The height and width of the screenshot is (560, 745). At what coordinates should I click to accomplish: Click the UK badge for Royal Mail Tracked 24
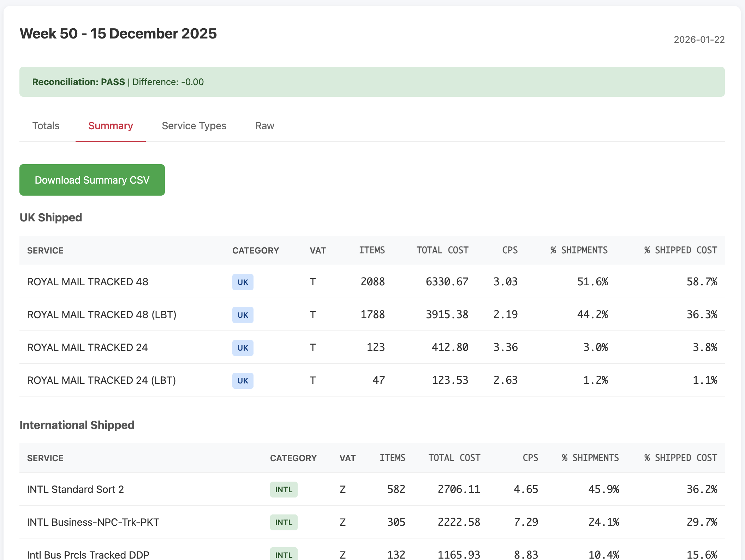(x=243, y=348)
